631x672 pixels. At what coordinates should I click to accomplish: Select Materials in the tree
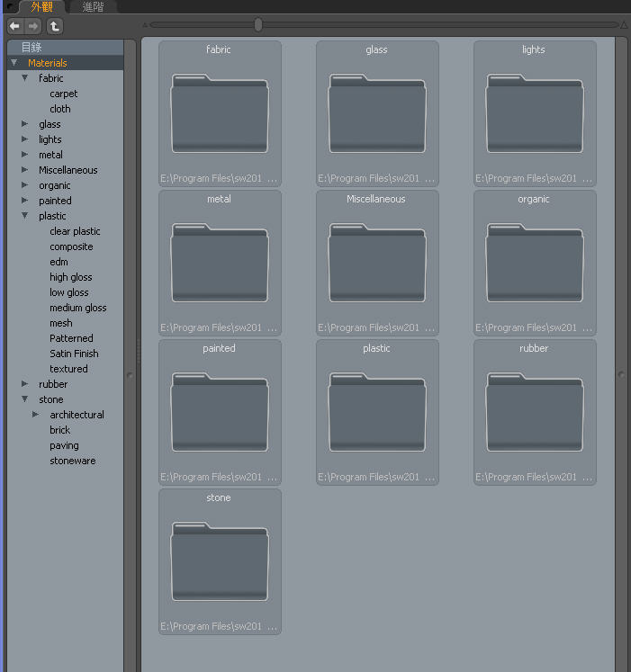[48, 63]
